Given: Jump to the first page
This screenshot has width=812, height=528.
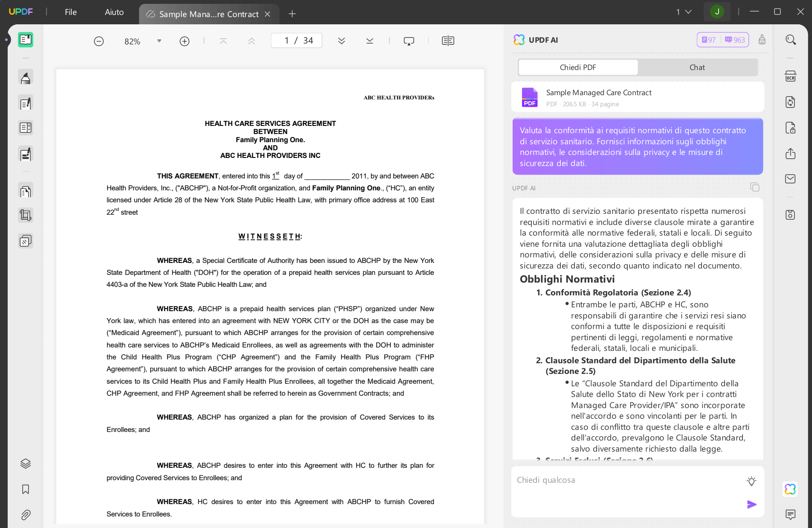Looking at the screenshot, I should point(223,41).
